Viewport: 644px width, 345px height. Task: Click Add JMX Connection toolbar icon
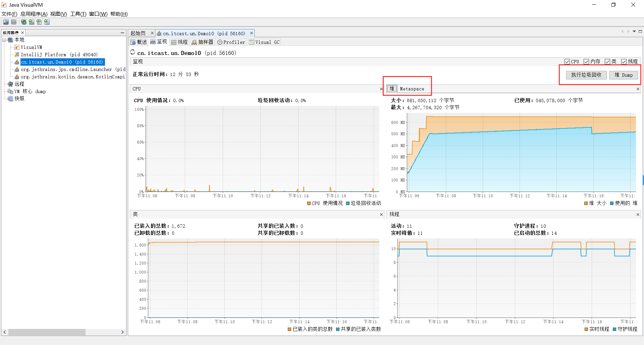tap(32, 22)
